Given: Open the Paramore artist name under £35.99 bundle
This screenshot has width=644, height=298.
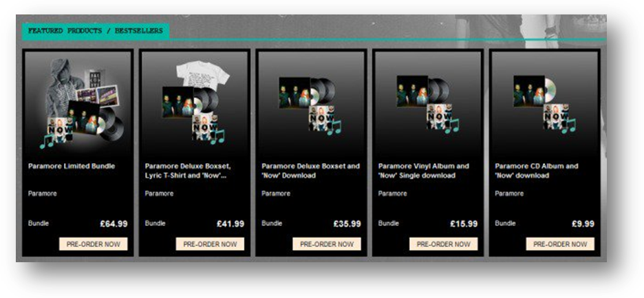Looking at the screenshot, I should click(x=276, y=193).
